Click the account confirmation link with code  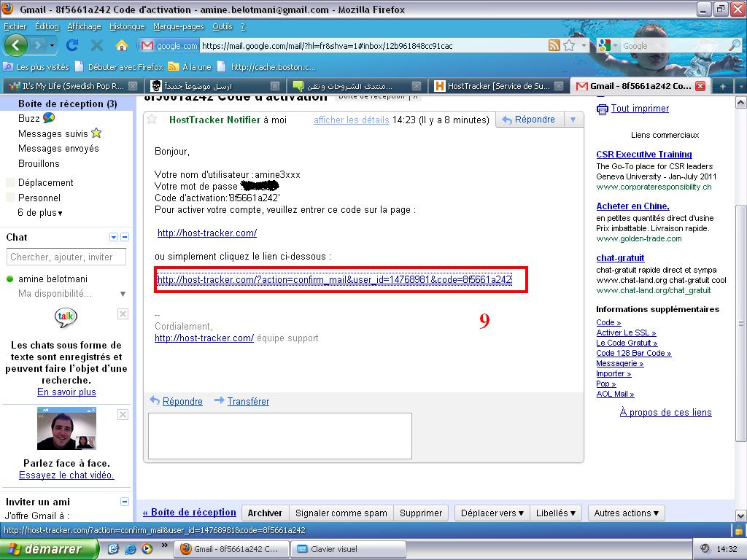point(334,279)
